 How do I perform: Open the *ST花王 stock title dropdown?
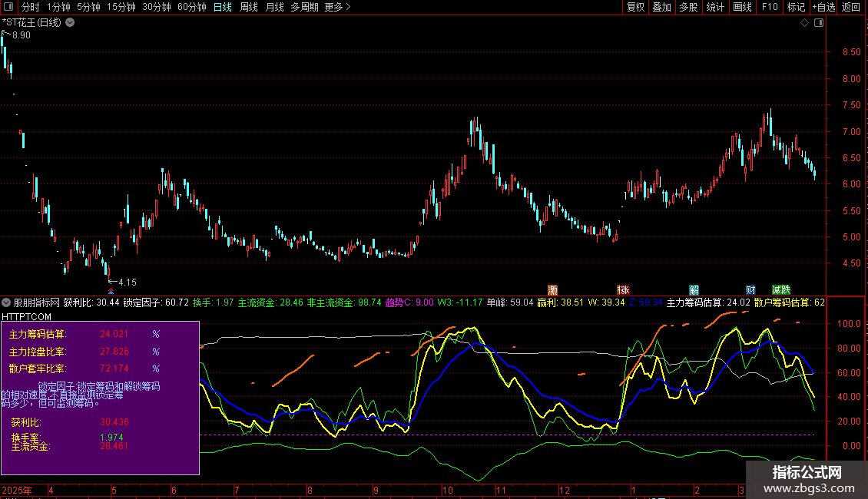[71, 23]
